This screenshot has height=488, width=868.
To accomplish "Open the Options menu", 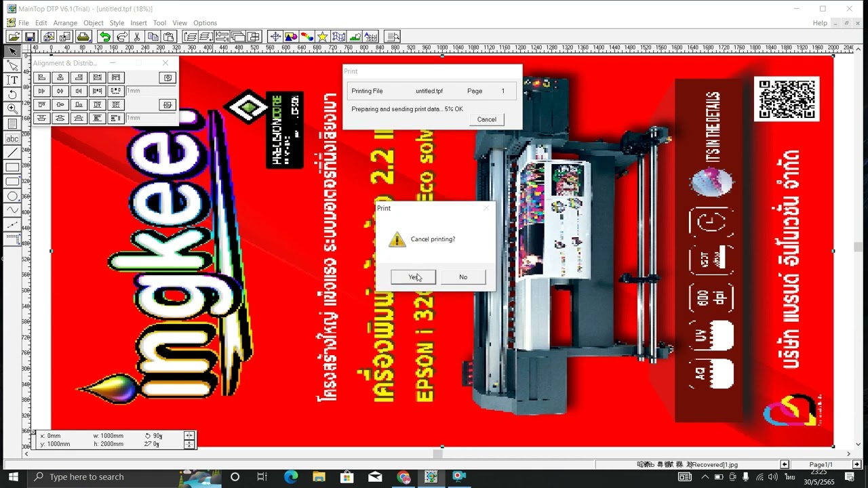I will (x=205, y=23).
